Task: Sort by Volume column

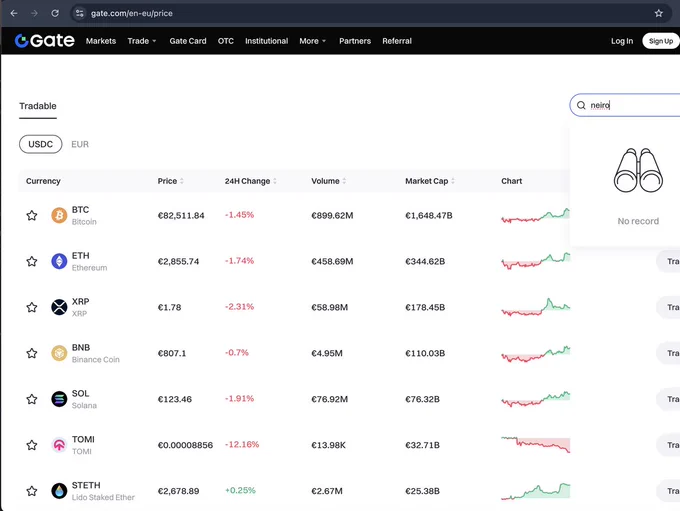Action: (329, 181)
